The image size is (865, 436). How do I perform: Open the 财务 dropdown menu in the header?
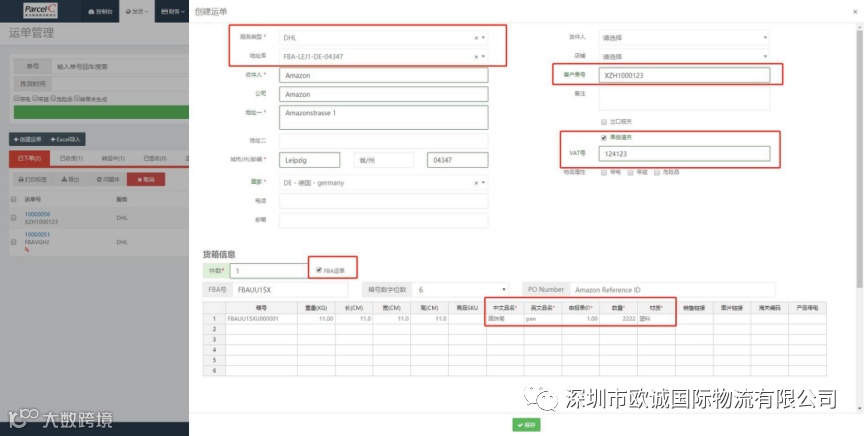(x=172, y=12)
